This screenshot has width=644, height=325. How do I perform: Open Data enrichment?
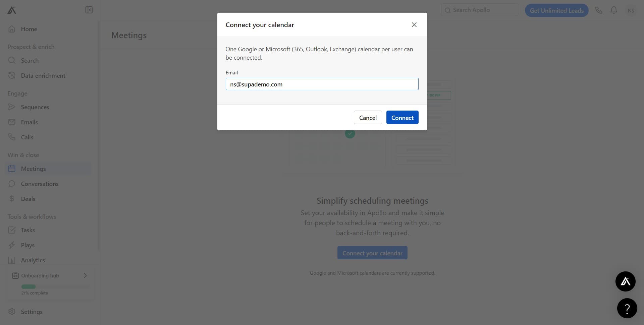[x=43, y=75]
